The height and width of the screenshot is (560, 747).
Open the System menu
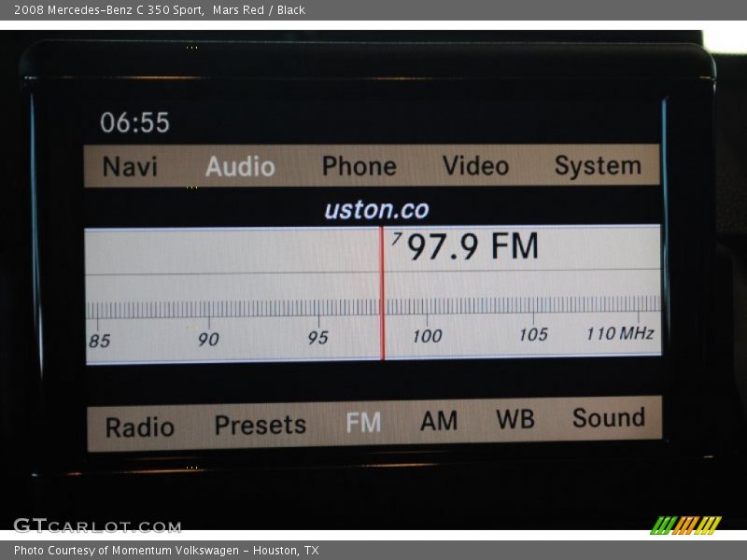point(598,166)
